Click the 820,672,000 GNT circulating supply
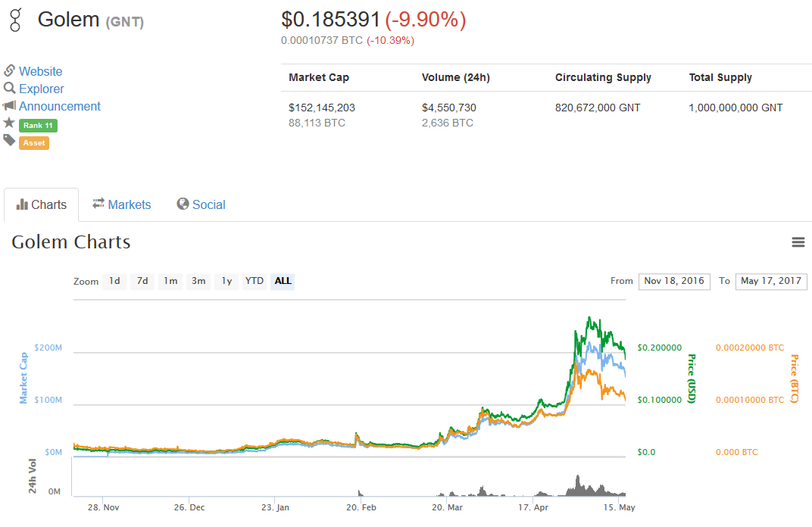The width and height of the screenshot is (812, 527). point(598,108)
